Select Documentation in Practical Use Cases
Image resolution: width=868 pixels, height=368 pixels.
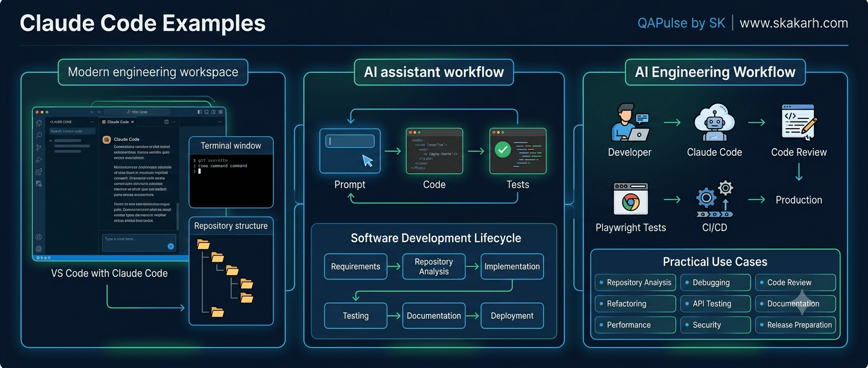(x=796, y=304)
